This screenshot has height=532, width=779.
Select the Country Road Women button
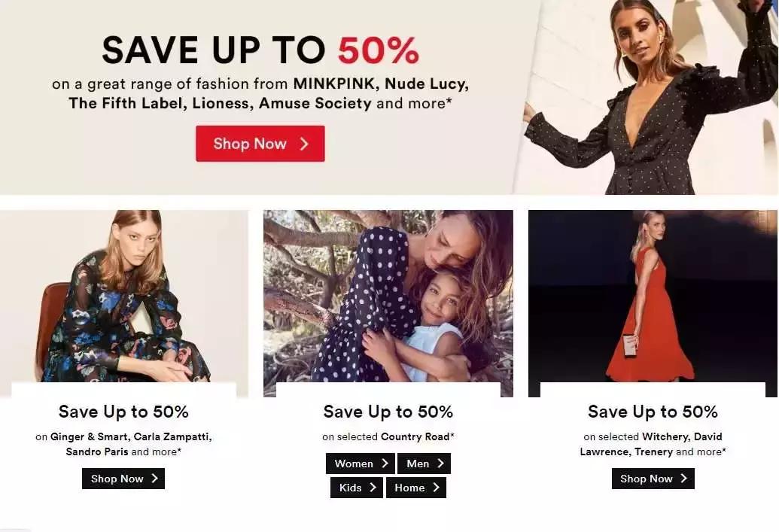(x=361, y=464)
